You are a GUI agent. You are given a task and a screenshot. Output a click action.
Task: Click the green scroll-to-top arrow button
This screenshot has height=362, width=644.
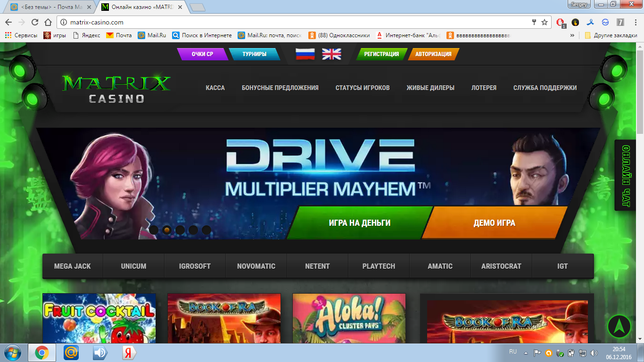pos(619,326)
